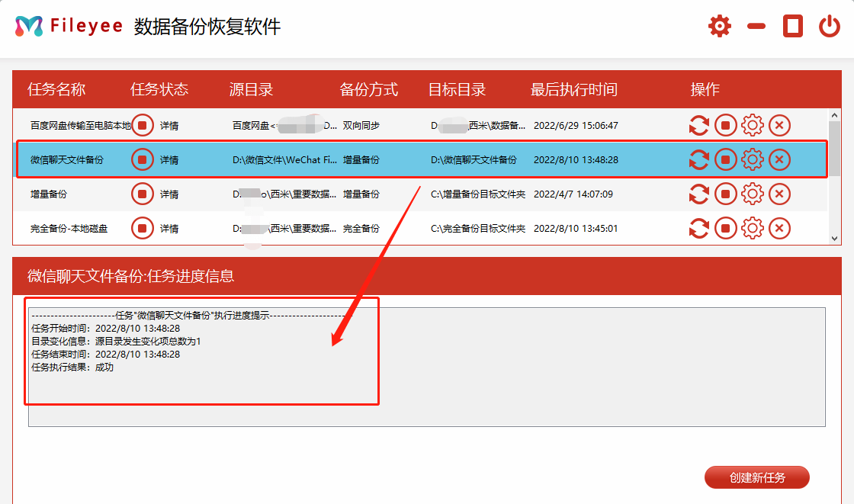The width and height of the screenshot is (854, 504).
Task: Delete the 完全备份-本地磁盘 task
Action: (779, 228)
